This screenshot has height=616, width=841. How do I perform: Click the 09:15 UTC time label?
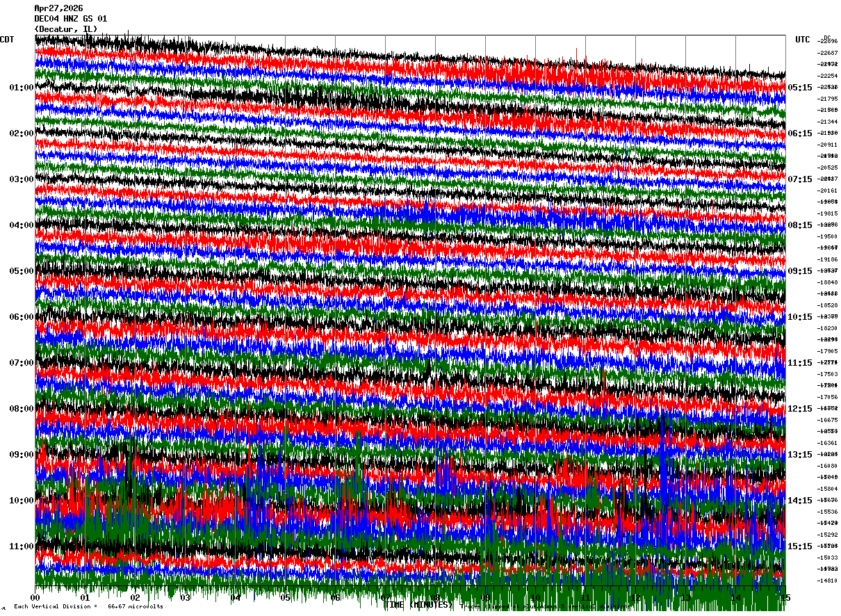tap(800, 271)
